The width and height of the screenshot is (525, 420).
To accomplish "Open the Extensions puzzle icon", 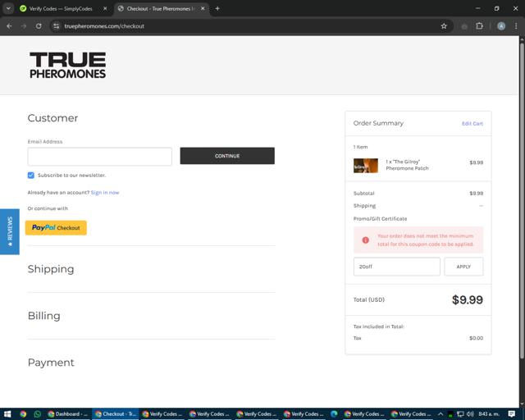I will coord(479,26).
